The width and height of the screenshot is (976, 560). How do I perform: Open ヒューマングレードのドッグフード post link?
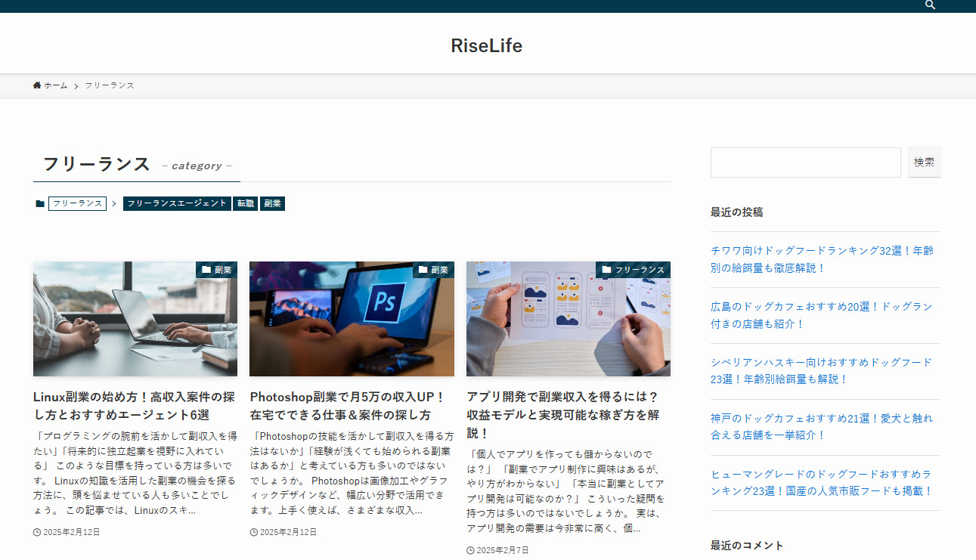click(x=822, y=483)
